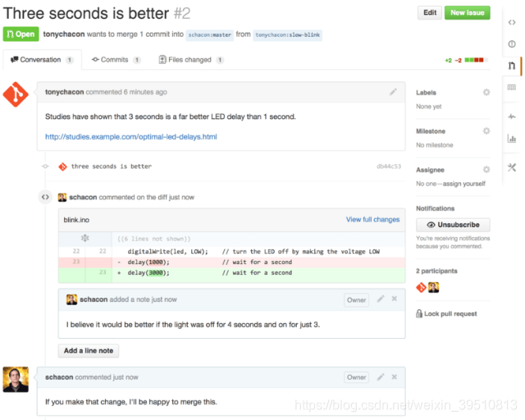The width and height of the screenshot is (525, 420).
Task: Expand the 6 hidden diff lines
Action: pyautogui.click(x=85, y=238)
